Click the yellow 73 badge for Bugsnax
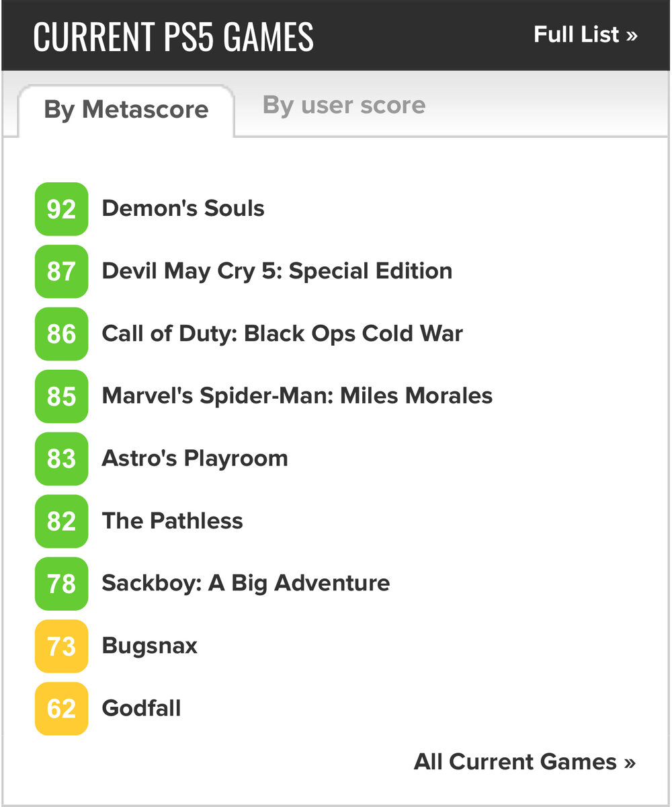 tap(61, 646)
